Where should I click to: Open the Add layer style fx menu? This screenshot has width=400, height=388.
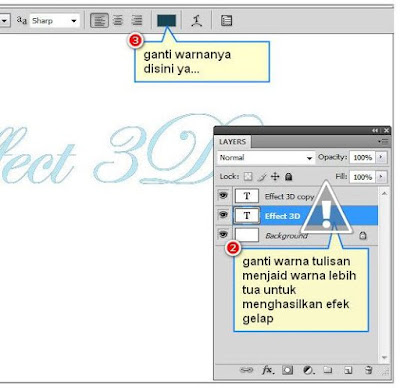[x=267, y=370]
